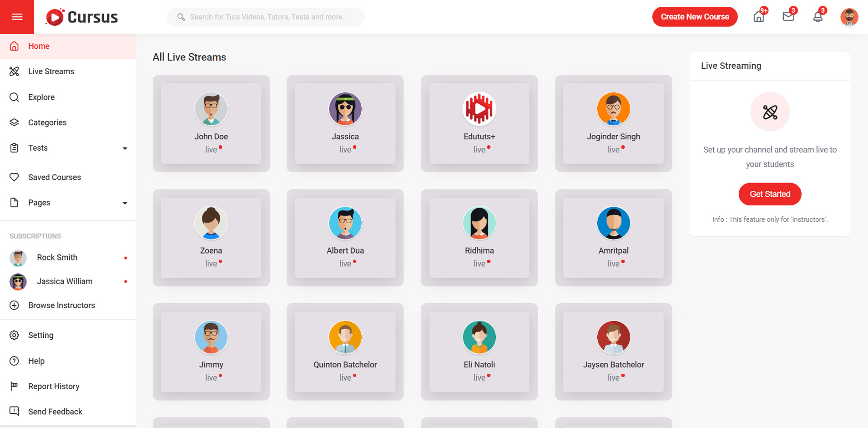Select Rock Smith subscription
The height and width of the screenshot is (428, 868).
click(x=57, y=257)
